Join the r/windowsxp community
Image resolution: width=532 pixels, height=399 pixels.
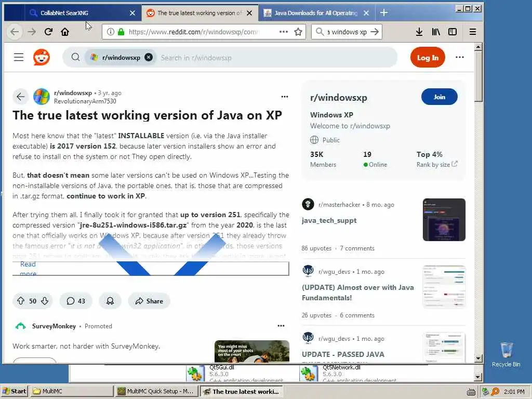440,97
